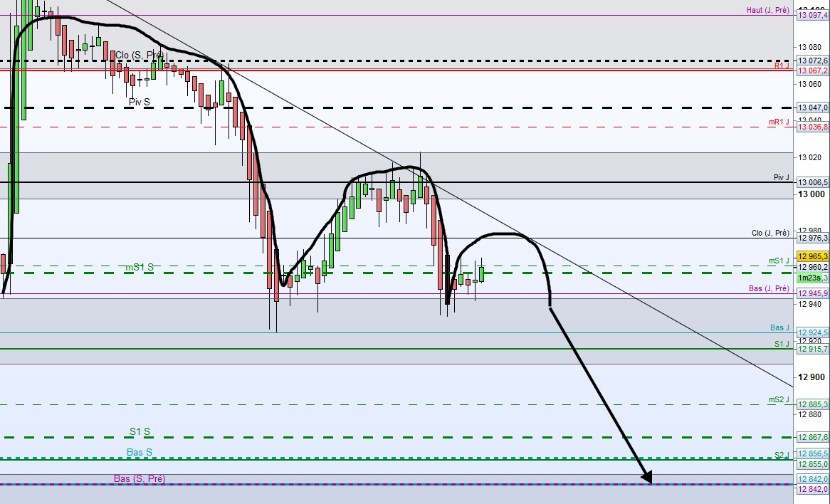830x504 pixels.
Task: Select the 'Piv J' pivot label
Action: pos(782,177)
